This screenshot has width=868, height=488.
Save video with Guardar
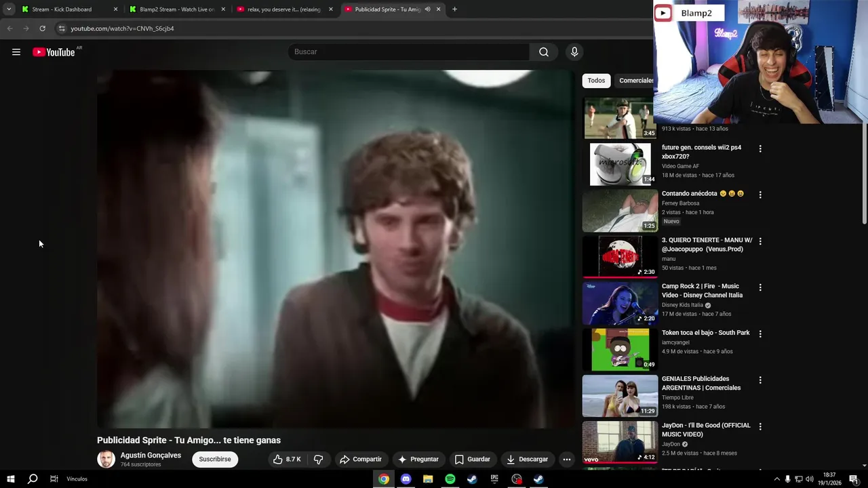(x=472, y=459)
